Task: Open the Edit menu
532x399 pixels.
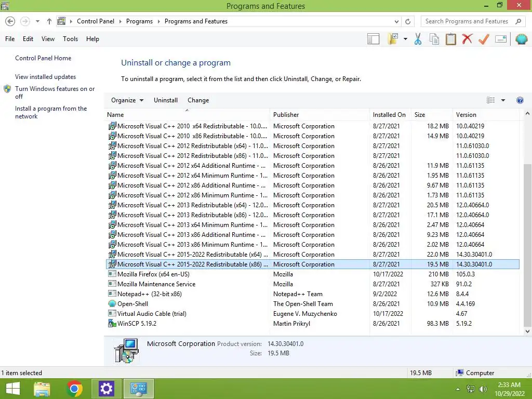Action: (28, 39)
